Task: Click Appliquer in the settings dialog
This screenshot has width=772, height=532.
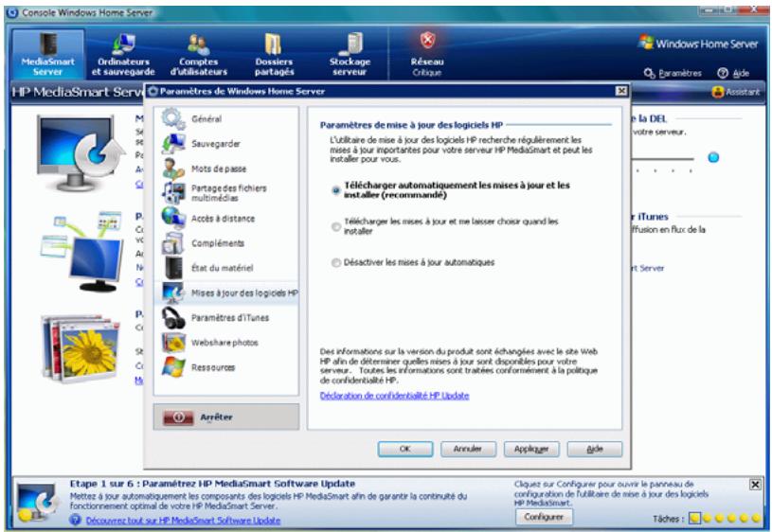Action: (531, 449)
